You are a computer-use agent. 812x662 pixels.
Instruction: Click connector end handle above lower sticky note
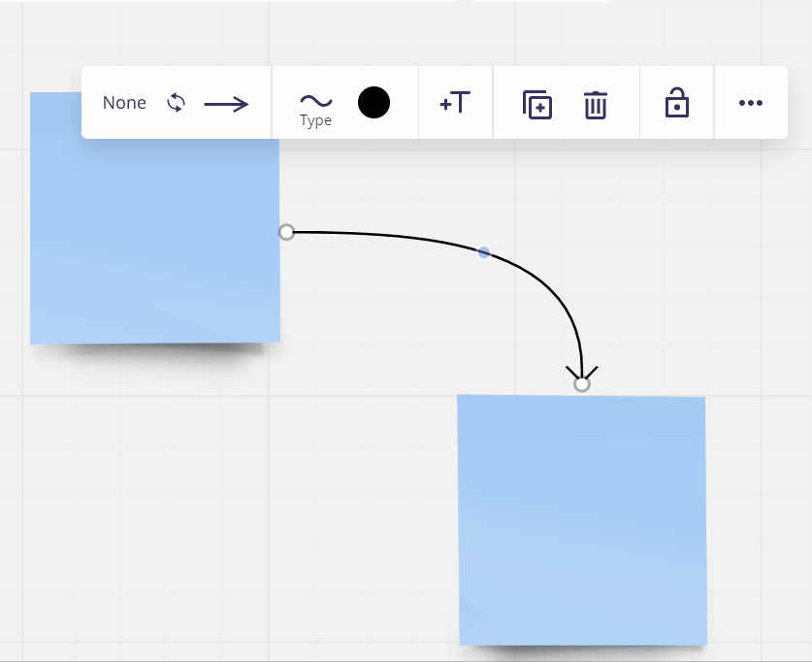tap(581, 384)
